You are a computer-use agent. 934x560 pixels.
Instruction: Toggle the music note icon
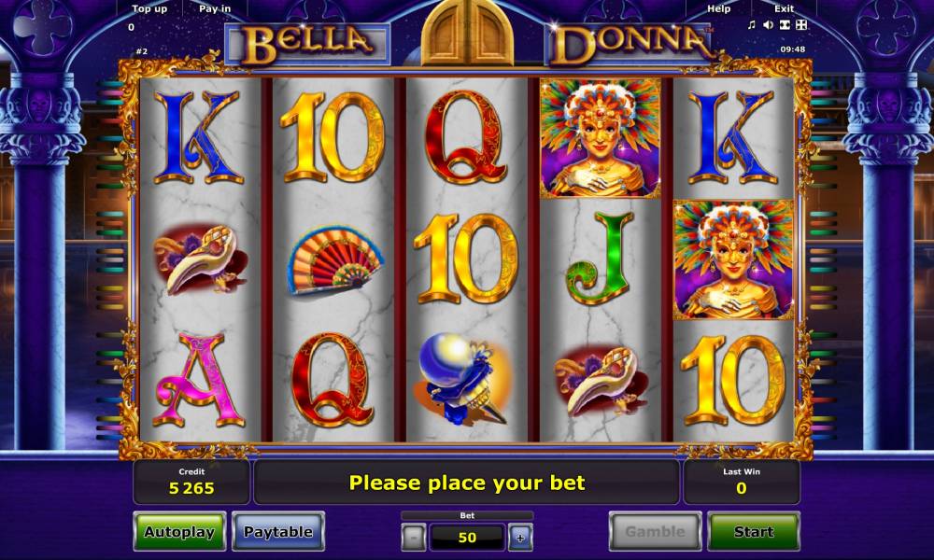coord(751,24)
